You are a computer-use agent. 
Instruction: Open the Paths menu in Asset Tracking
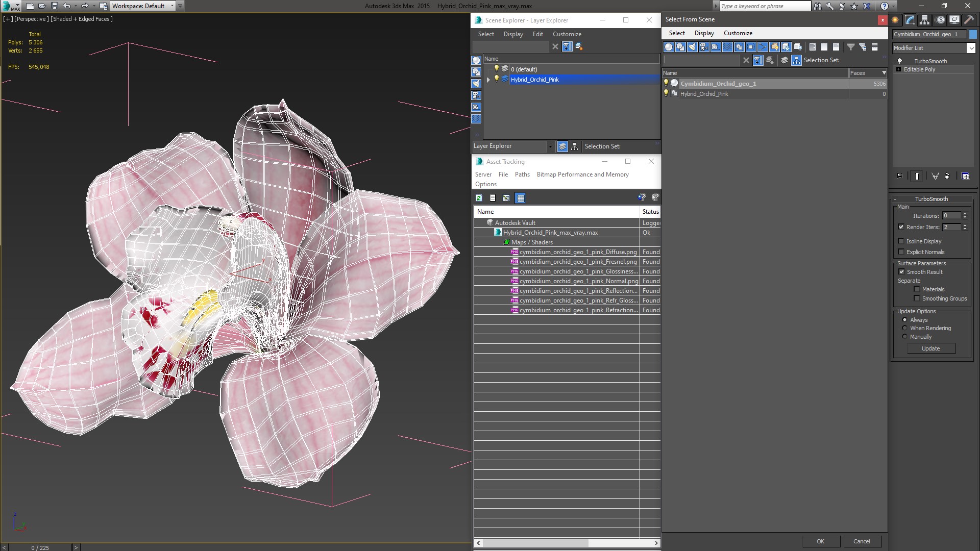(522, 174)
